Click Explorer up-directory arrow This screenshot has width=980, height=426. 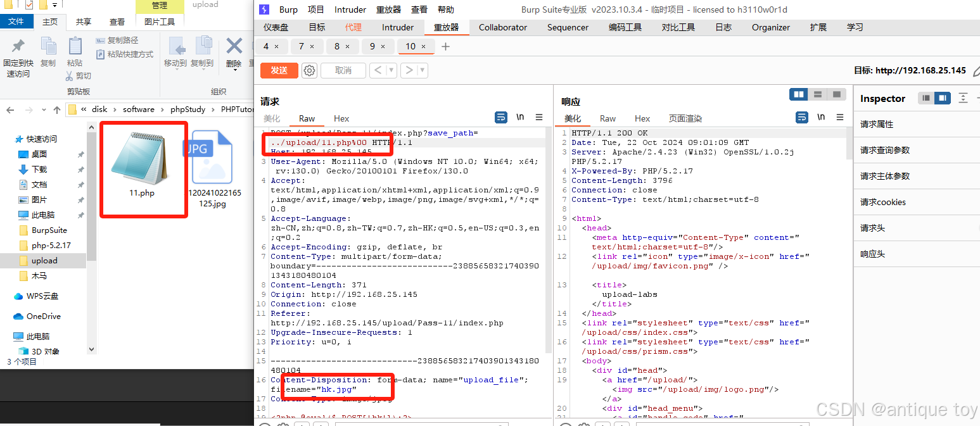(57, 110)
